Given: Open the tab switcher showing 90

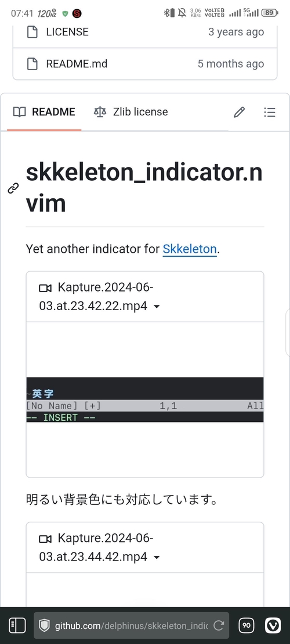Looking at the screenshot, I should pos(246,625).
